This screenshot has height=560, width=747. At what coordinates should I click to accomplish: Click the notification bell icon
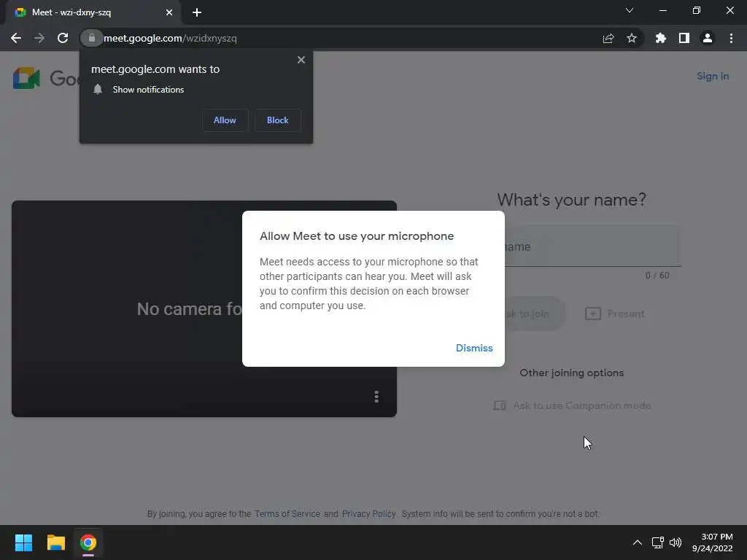98,90
